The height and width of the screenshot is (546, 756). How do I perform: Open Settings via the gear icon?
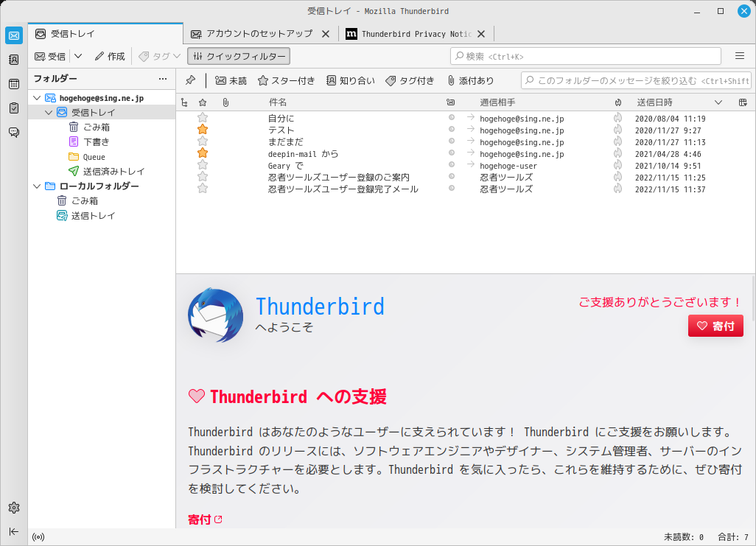(x=14, y=508)
